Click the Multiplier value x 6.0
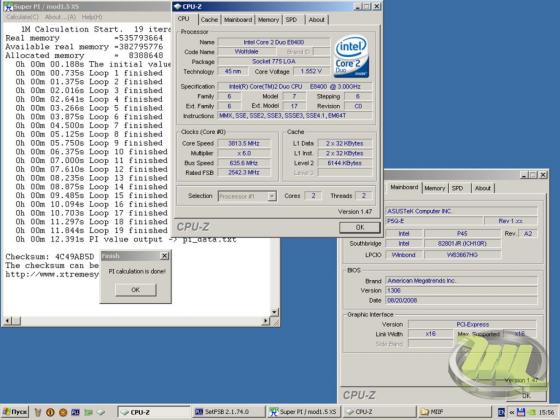 tap(244, 153)
